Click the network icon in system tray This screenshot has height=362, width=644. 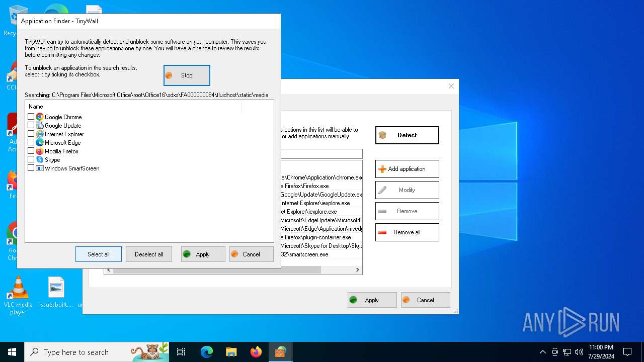(567, 352)
